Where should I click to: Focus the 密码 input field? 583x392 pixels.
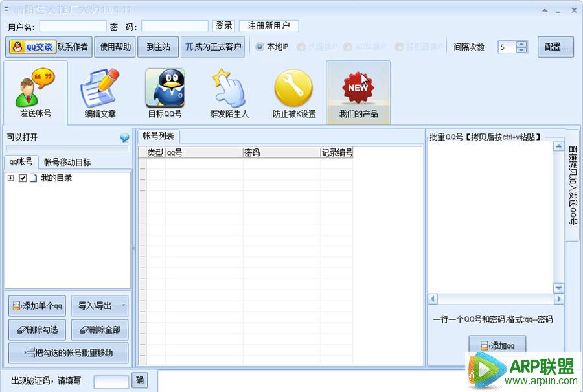175,26
